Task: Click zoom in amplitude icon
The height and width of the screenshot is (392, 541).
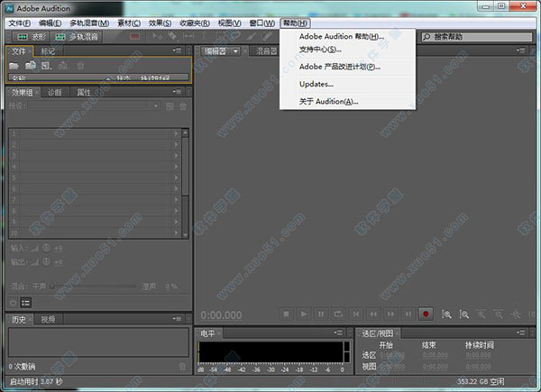Action: click(x=446, y=315)
